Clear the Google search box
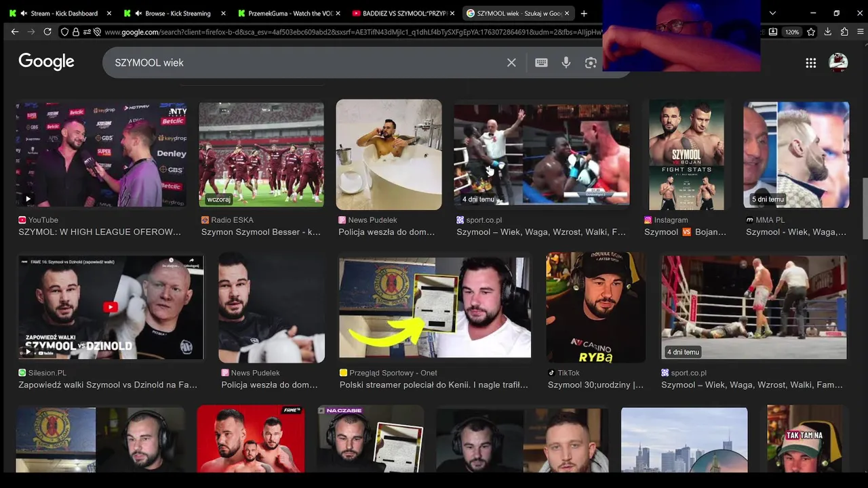This screenshot has width=868, height=488. click(x=511, y=62)
